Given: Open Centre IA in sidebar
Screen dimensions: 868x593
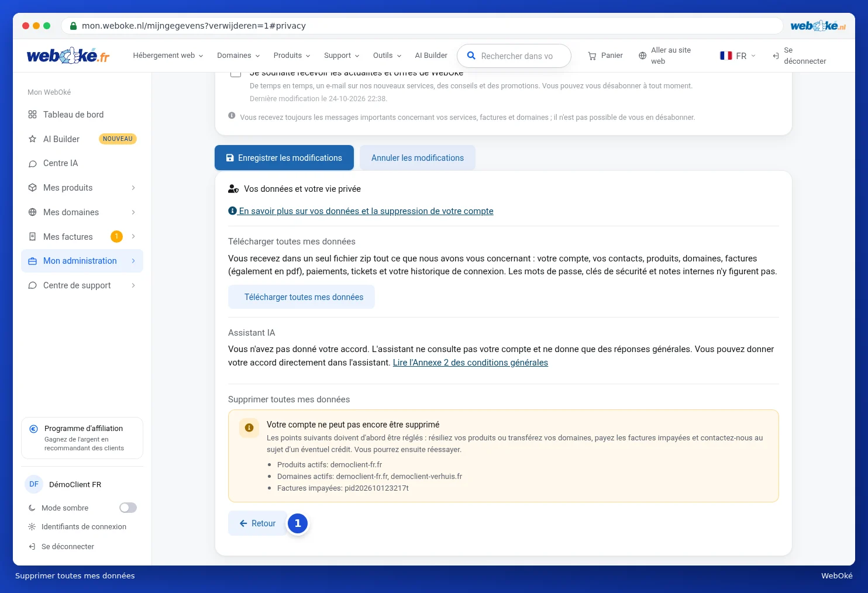Looking at the screenshot, I should click(82, 163).
